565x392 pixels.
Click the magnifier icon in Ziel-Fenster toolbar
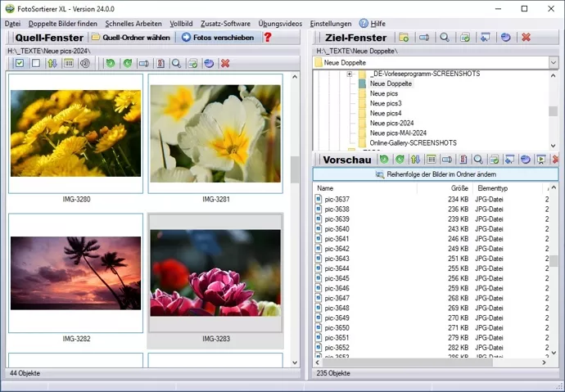pos(444,38)
